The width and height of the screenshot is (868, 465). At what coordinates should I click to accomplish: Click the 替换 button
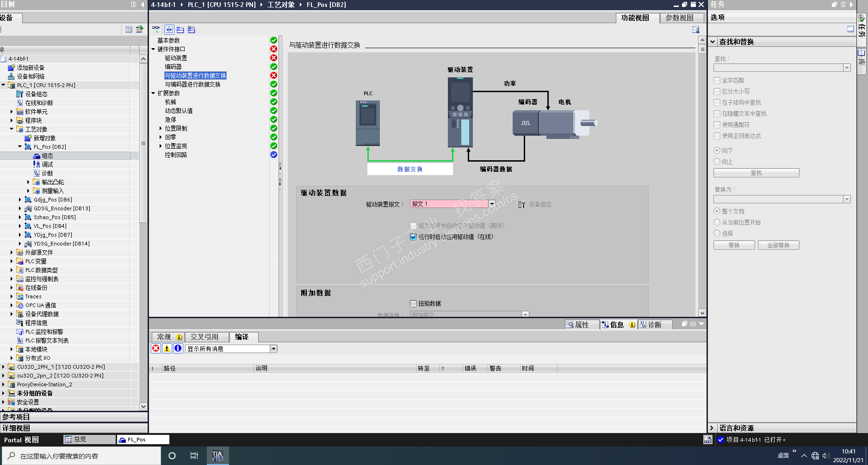pyautogui.click(x=734, y=245)
